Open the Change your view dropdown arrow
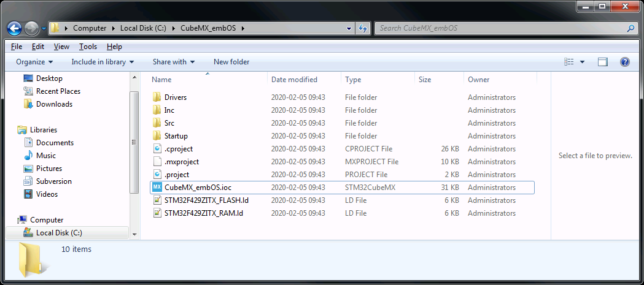 click(x=582, y=62)
